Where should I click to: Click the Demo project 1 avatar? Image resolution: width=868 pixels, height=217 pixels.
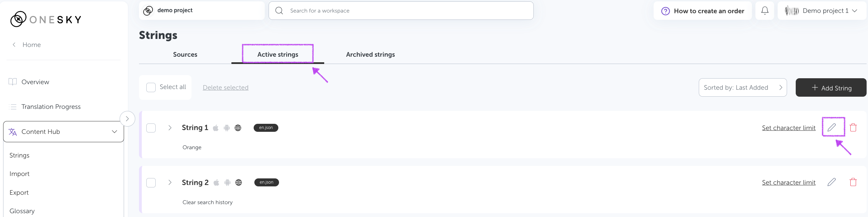(x=792, y=11)
